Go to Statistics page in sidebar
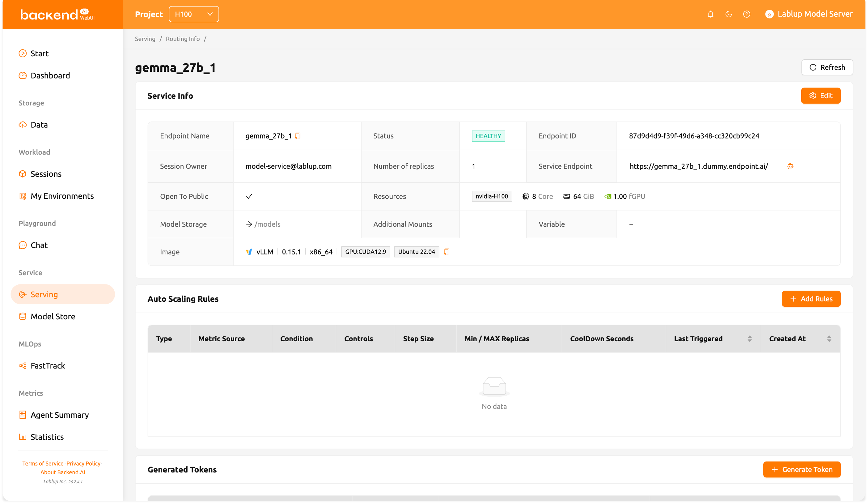 [x=47, y=437]
